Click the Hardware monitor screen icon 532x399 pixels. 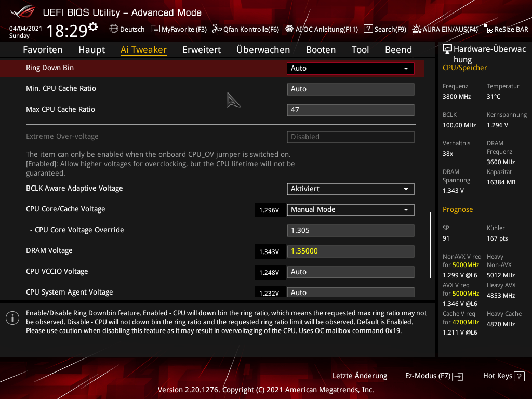tap(447, 49)
